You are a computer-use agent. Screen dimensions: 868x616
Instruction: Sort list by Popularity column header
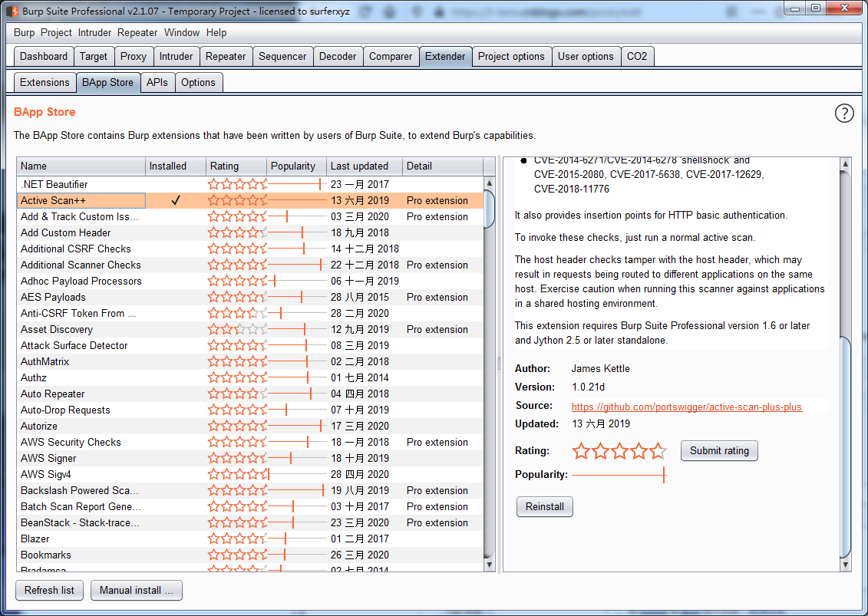pos(296,166)
